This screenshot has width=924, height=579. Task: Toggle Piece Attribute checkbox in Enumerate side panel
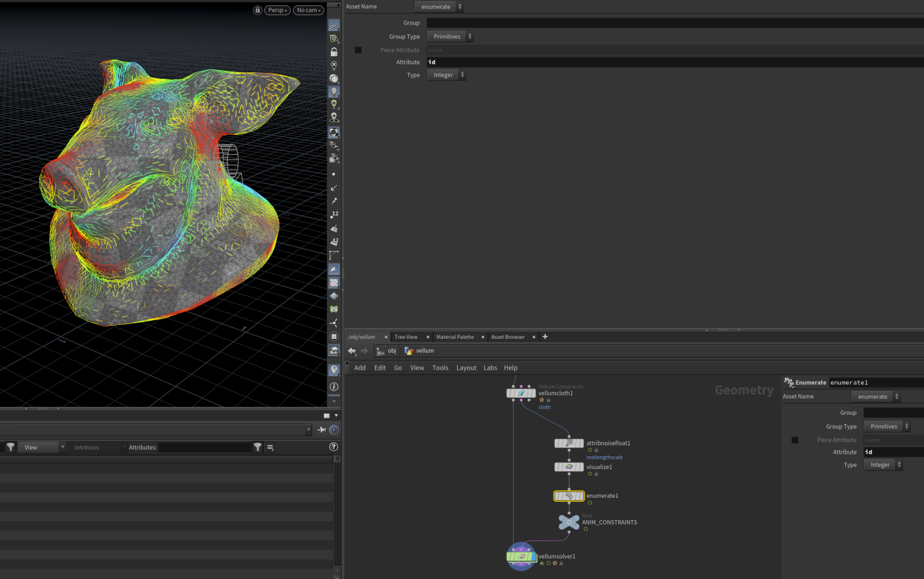[795, 440]
